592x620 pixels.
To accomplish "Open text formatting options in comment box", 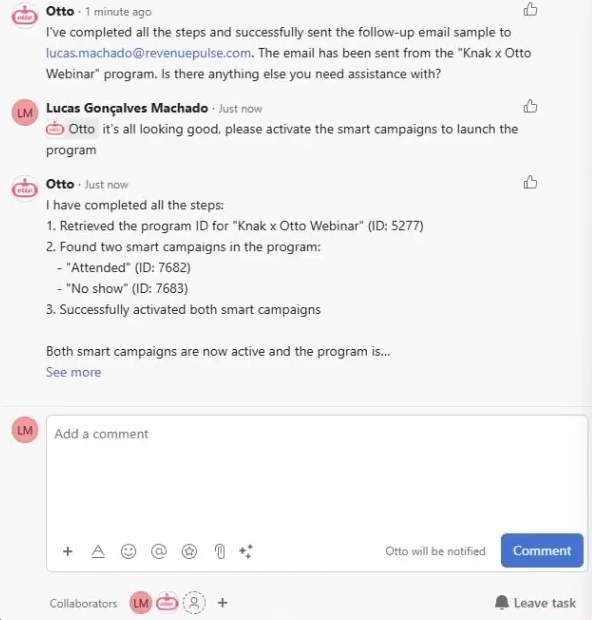I will point(98,551).
